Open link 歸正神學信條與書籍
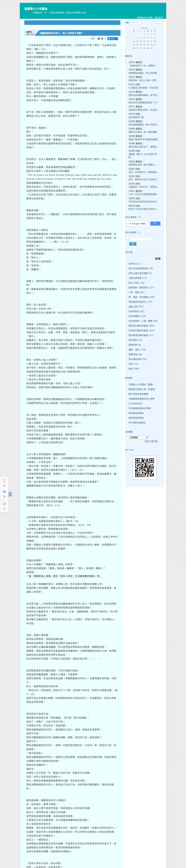Viewport: 186px width, 868px height. point(138,394)
